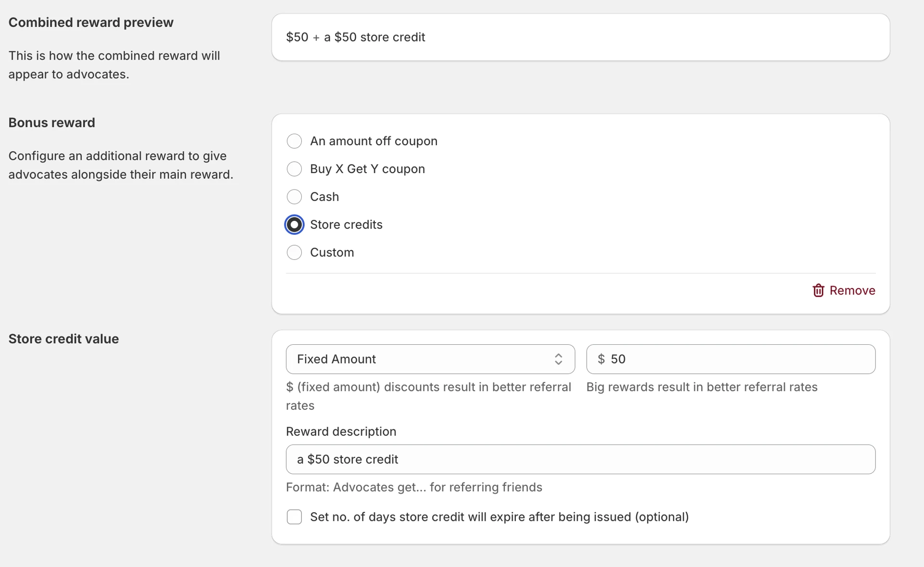The width and height of the screenshot is (924, 567).
Task: Click the 'a $50 store credit' description text
Action: (347, 459)
